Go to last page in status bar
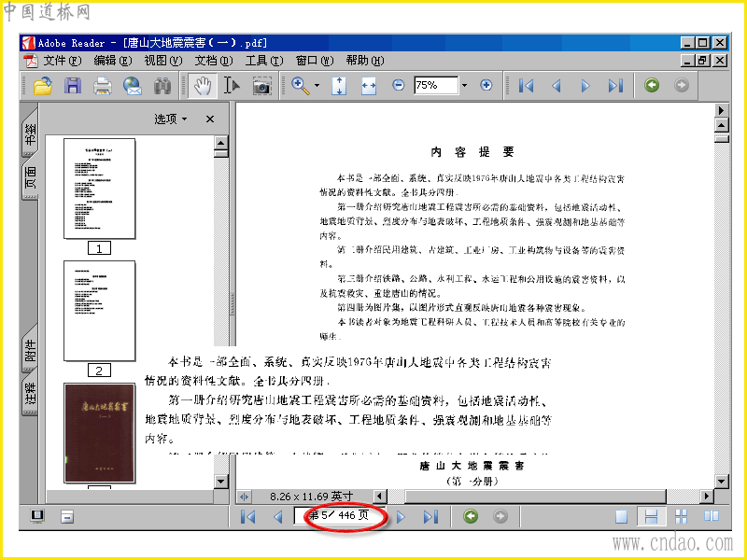 point(430,517)
